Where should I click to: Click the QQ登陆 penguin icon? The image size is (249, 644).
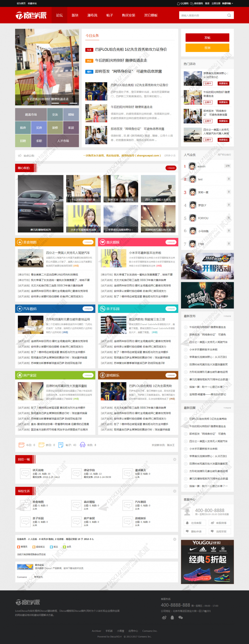tap(178, 4)
